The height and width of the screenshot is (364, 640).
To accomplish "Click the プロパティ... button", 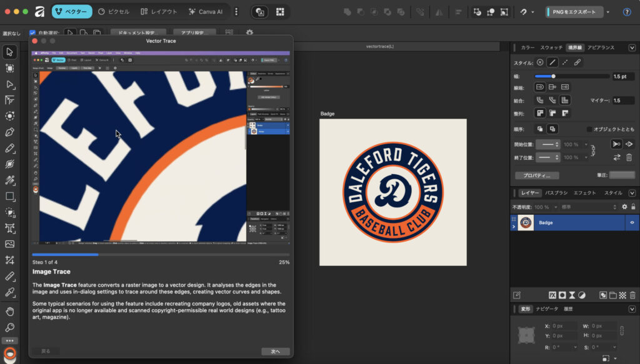I will click(537, 175).
